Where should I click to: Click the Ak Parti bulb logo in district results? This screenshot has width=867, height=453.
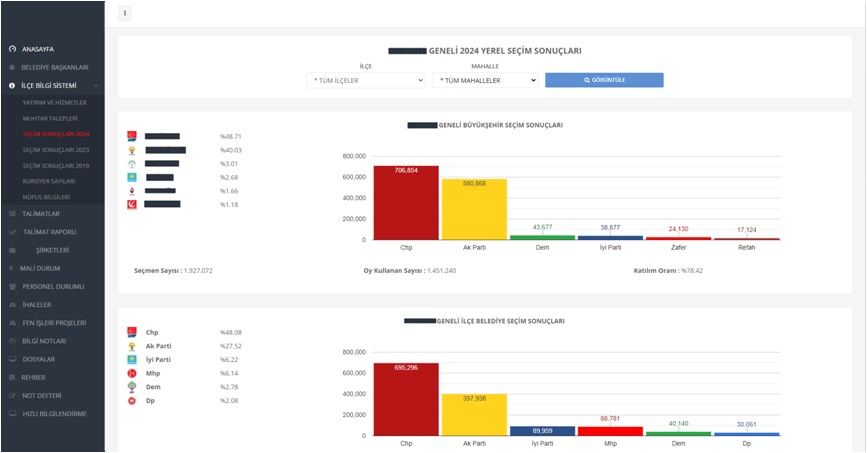(132, 346)
